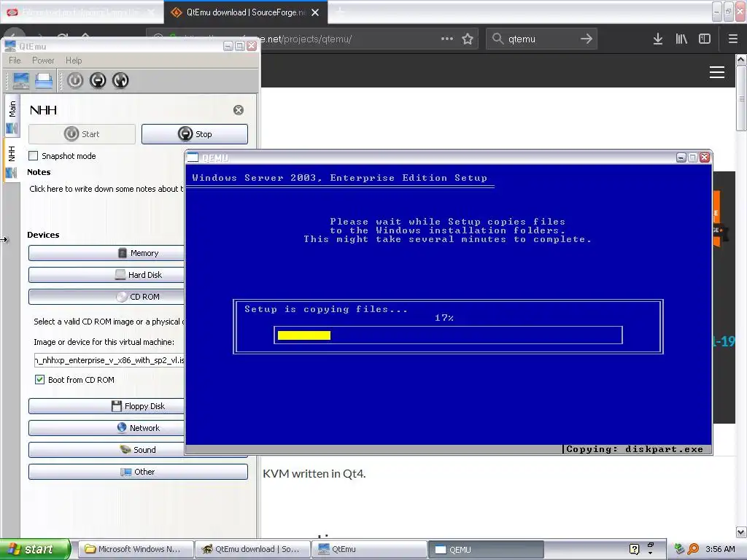Click the help question mark tray icon

click(x=634, y=549)
